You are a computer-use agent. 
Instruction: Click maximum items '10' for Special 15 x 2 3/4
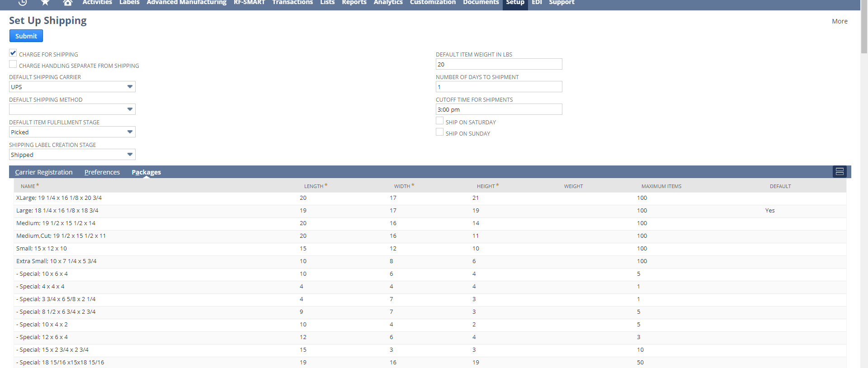tap(640, 350)
